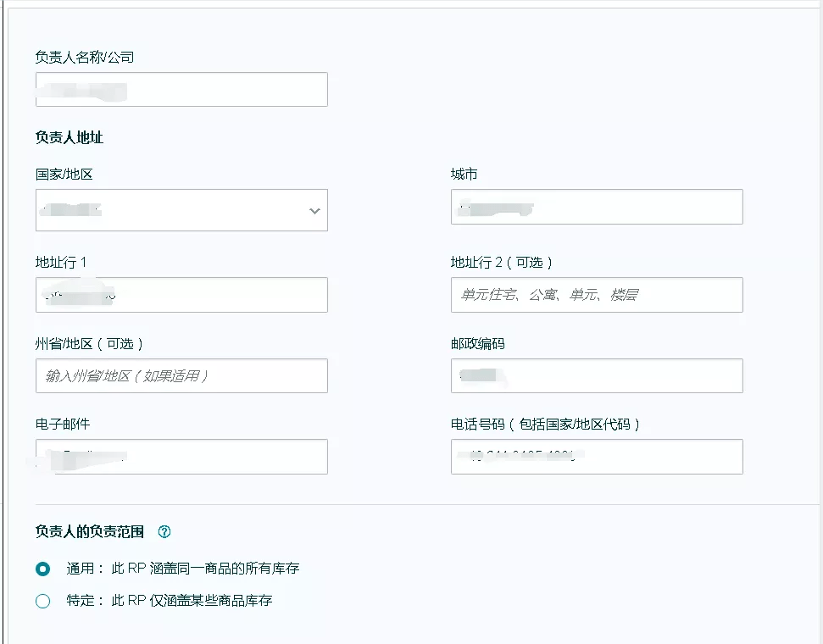Click the 通用：此 RP 涵盖同一商品的所有库存 label
Viewport: 823px width, 644px height.
(183, 569)
